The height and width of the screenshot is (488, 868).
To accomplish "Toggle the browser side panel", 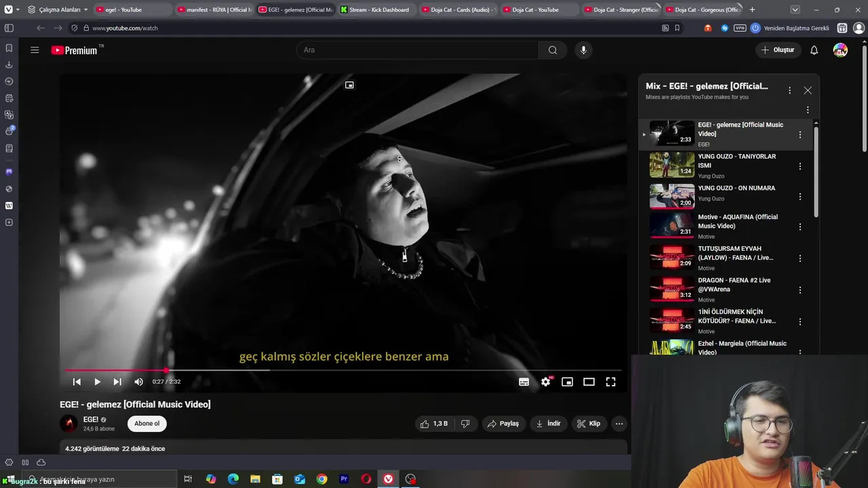I will (9, 28).
